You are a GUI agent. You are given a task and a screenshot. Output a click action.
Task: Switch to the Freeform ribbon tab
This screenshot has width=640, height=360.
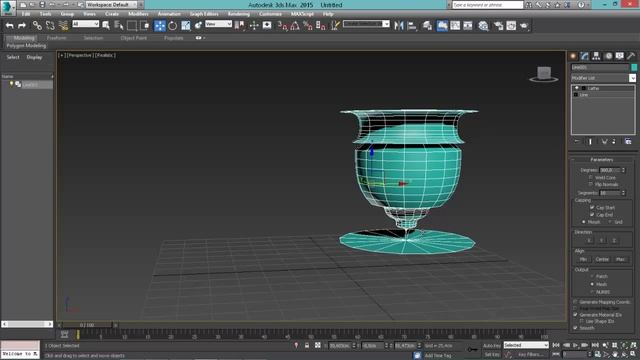(x=57, y=38)
